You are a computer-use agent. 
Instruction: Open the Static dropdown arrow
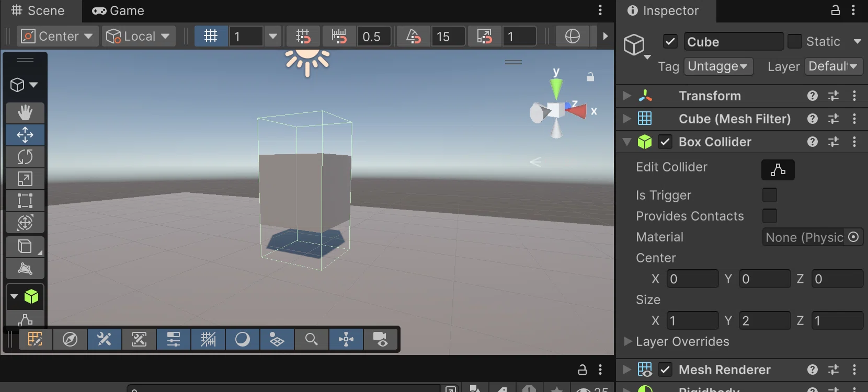858,41
